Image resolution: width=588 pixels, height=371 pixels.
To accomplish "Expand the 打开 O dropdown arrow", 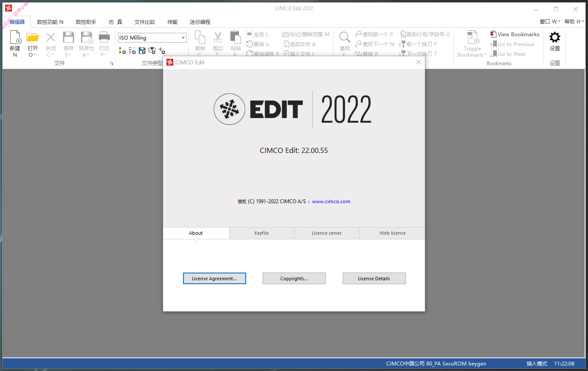I will tap(35, 55).
